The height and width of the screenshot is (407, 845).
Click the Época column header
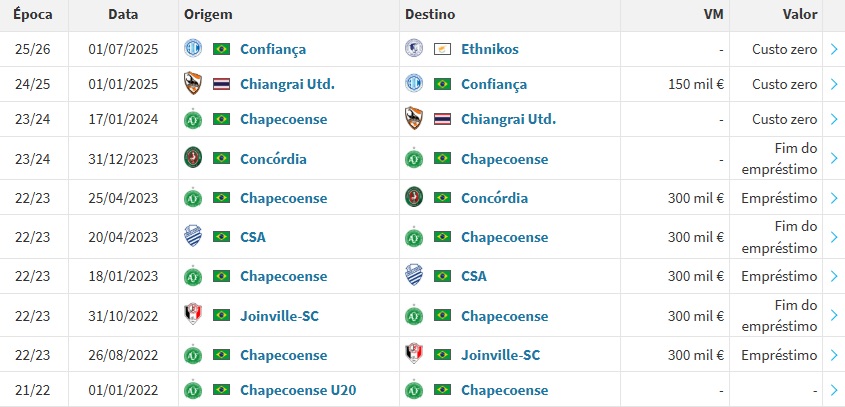pos(33,15)
